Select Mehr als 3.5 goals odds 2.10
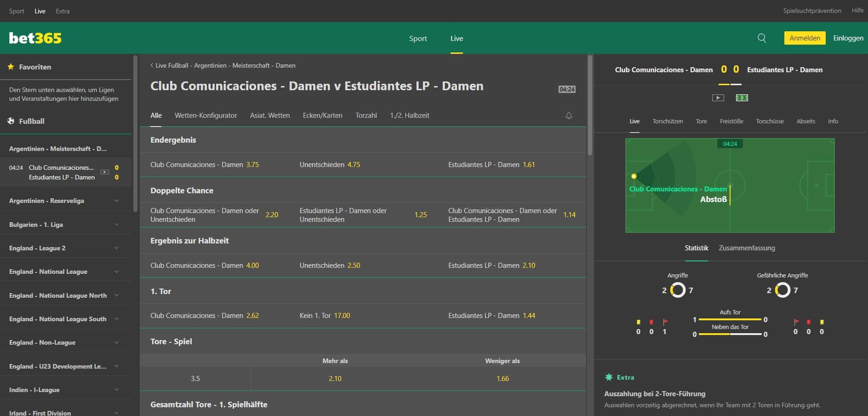868x416 pixels. pos(335,379)
